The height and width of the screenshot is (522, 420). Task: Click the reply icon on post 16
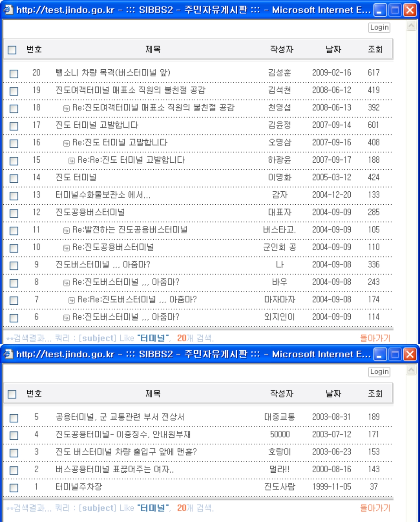tap(66, 143)
